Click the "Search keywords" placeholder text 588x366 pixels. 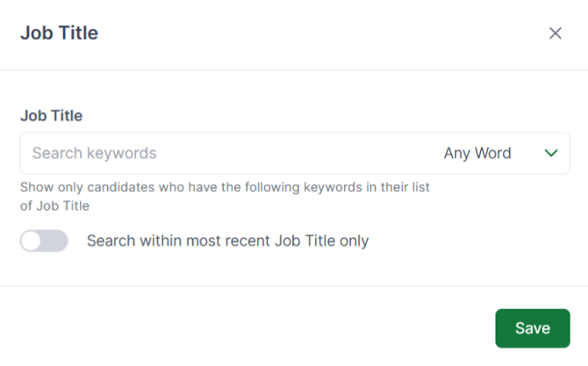[94, 154]
